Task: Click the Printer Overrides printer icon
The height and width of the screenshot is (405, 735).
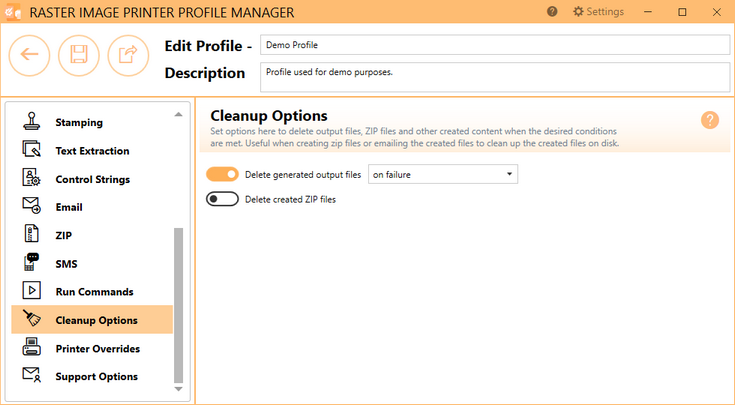Action: click(x=31, y=347)
